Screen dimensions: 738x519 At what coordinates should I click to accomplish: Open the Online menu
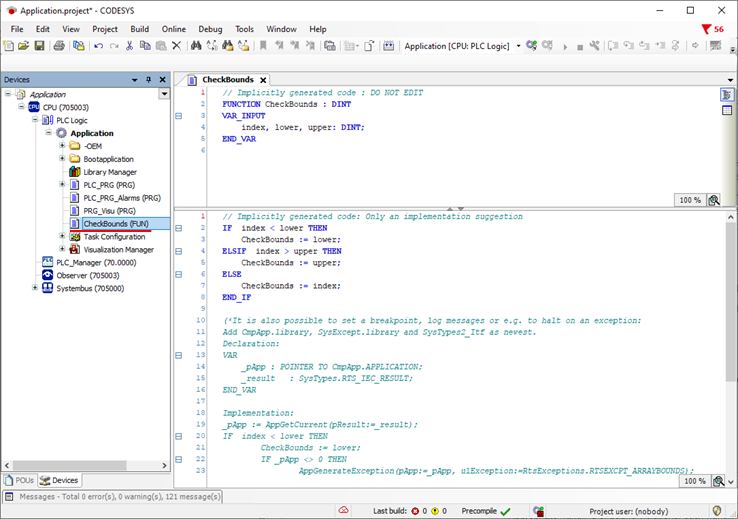click(x=173, y=29)
